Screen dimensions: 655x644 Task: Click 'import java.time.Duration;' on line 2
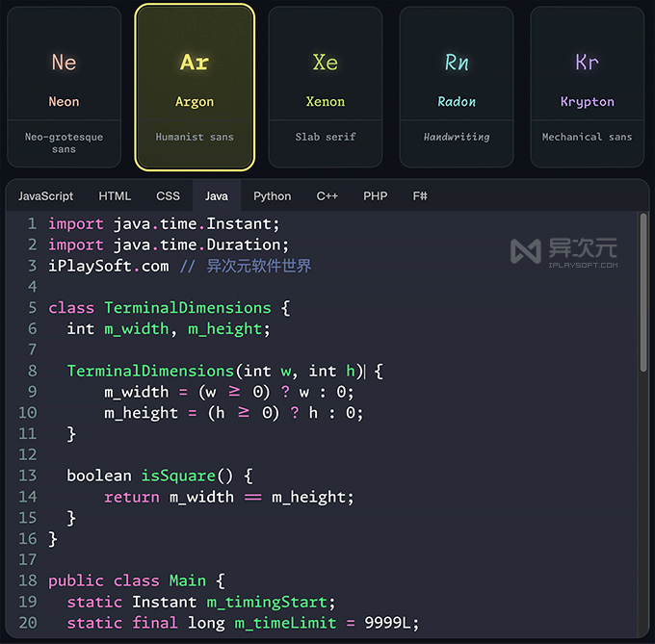click(x=169, y=245)
